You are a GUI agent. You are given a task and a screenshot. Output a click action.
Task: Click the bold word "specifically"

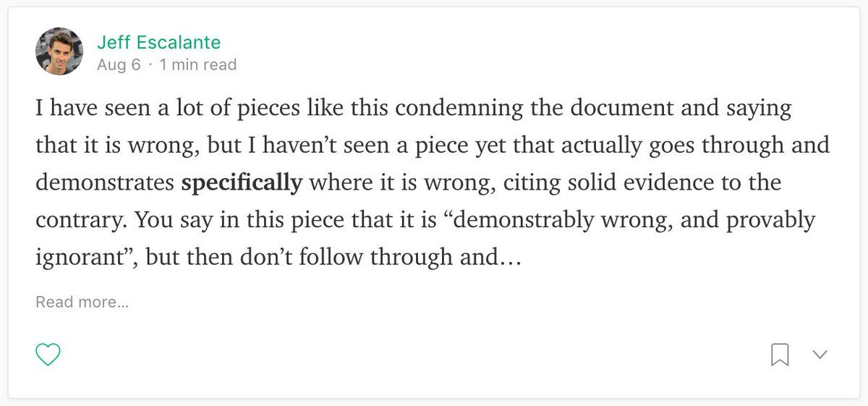click(241, 183)
